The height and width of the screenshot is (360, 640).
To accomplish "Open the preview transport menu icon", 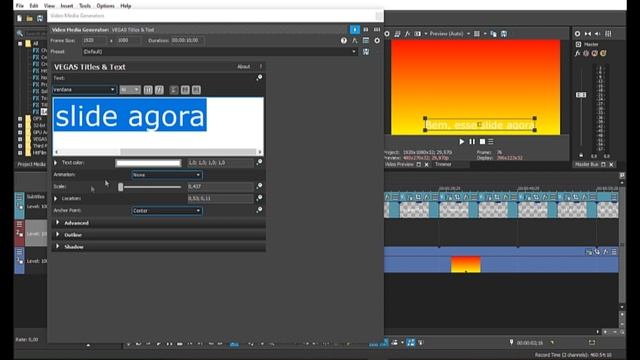I will (x=491, y=142).
